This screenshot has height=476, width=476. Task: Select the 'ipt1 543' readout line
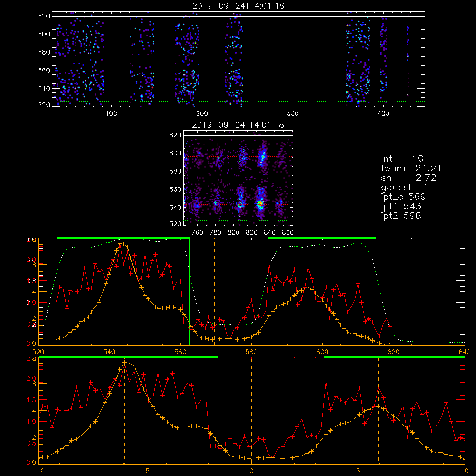(401, 207)
